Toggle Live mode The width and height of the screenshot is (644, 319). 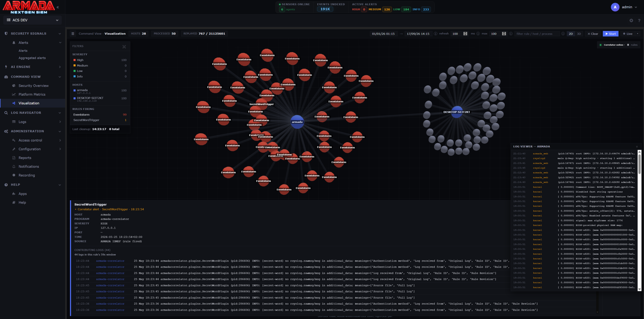[628, 34]
